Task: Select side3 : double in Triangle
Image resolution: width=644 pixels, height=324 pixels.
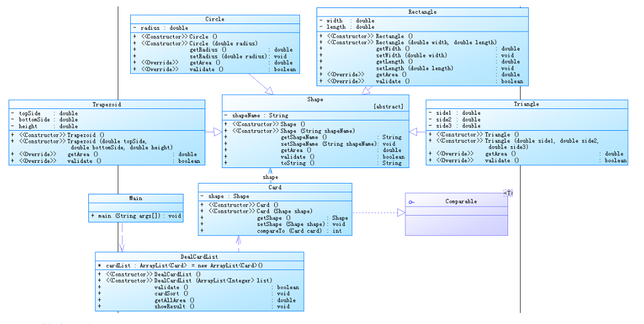Action: tap(458, 126)
